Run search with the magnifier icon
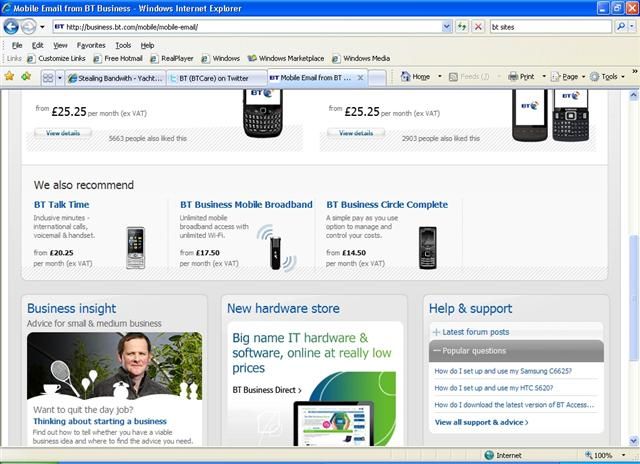Viewport: 640px width, 464px height. click(621, 27)
